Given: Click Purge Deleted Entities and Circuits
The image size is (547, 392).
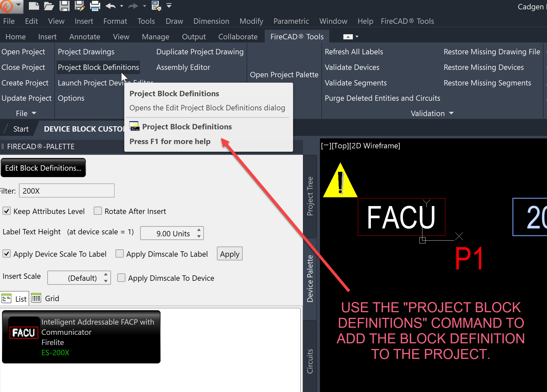Looking at the screenshot, I should tap(383, 98).
